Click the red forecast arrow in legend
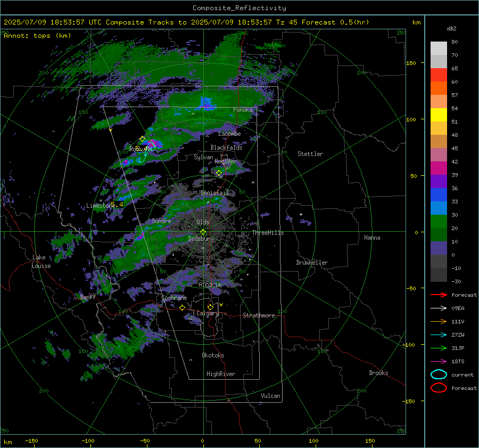 (439, 295)
